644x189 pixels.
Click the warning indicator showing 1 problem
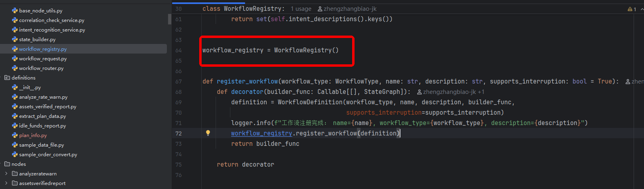click(x=632, y=9)
